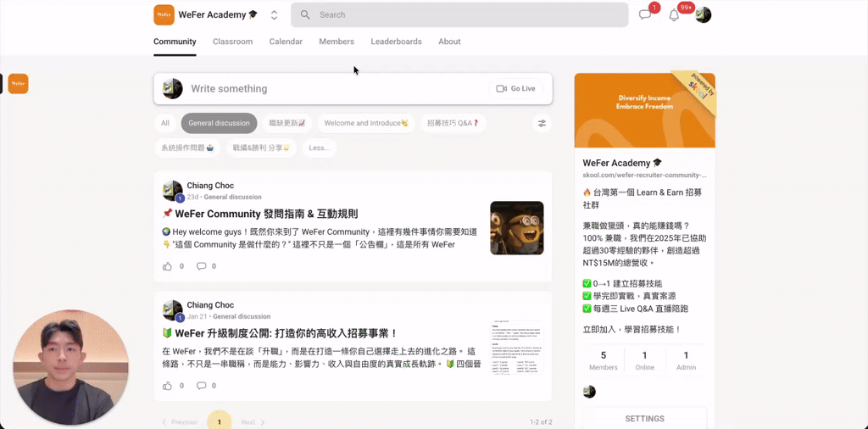868x429 pixels.
Task: Start a Go Live session
Action: (516, 88)
